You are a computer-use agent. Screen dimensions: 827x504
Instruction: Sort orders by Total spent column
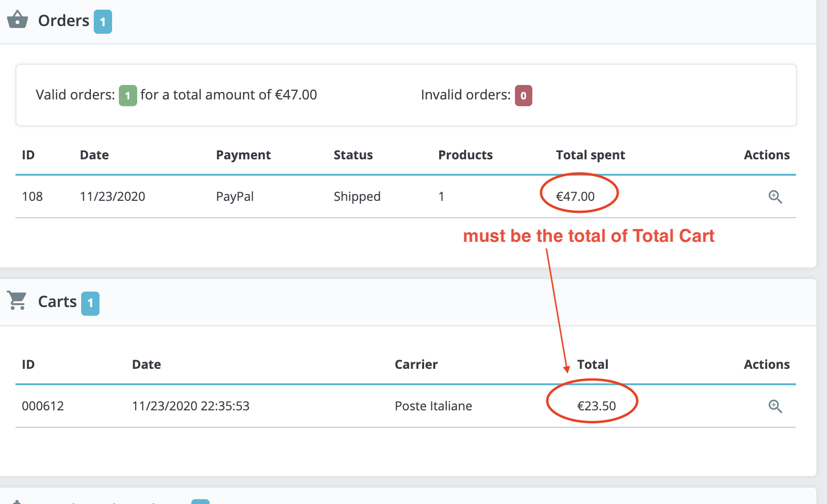click(x=590, y=155)
